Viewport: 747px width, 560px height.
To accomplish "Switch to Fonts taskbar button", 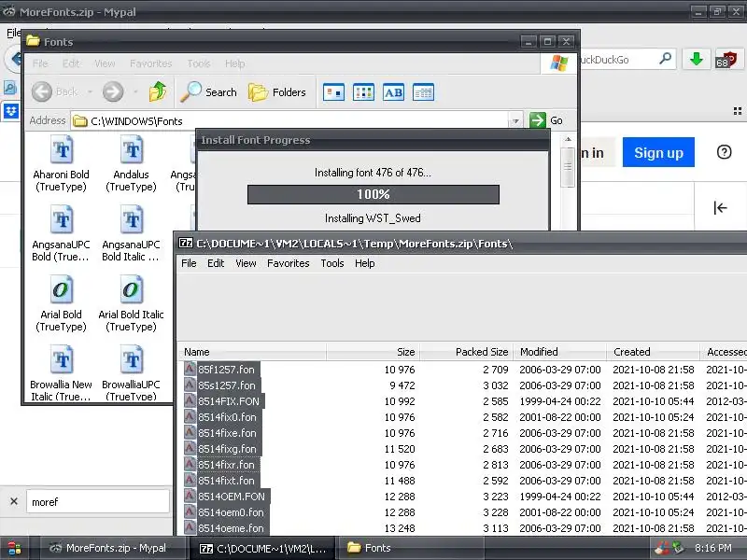I will pos(410,548).
